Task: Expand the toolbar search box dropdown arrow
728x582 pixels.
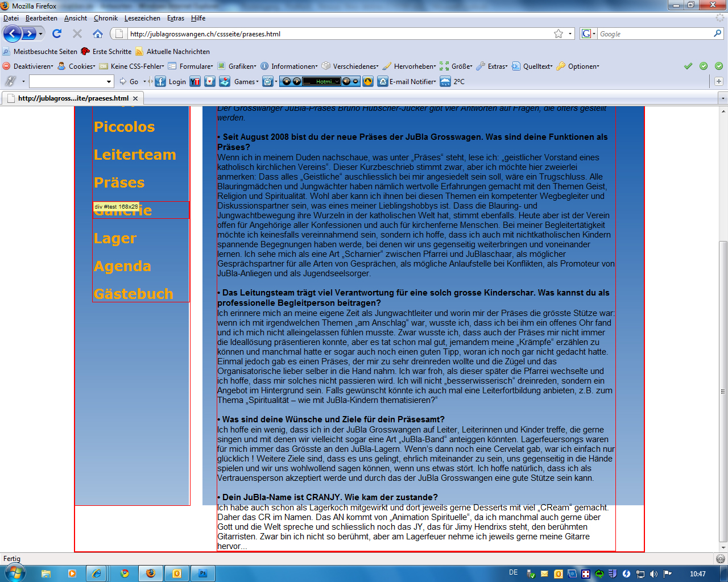Action: click(x=109, y=81)
